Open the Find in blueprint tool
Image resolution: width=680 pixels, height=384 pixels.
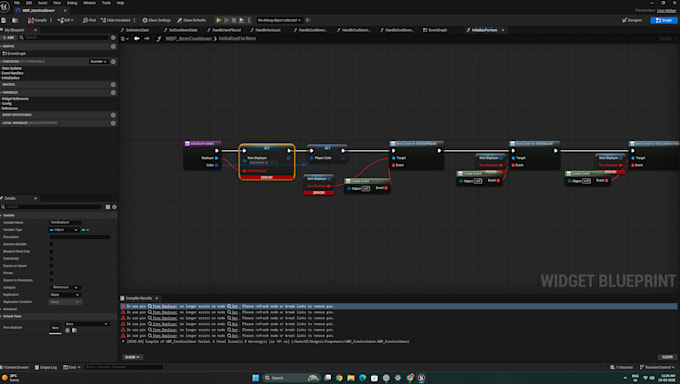coord(89,20)
